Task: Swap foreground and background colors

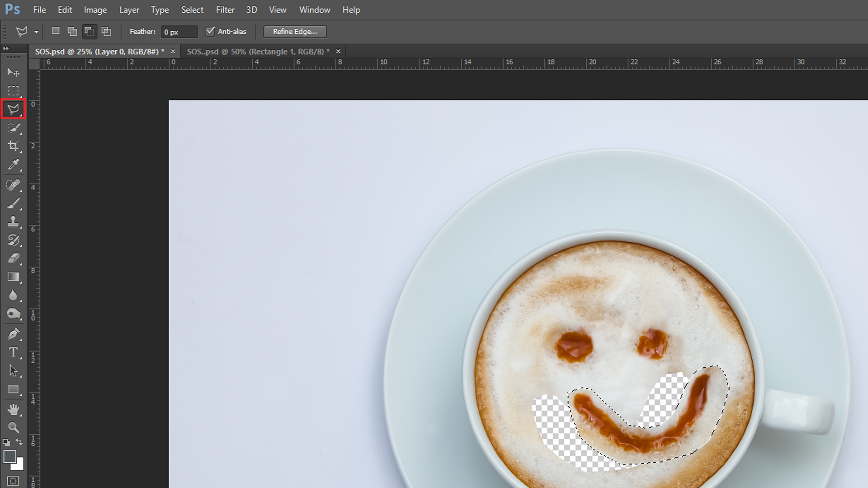Action: pyautogui.click(x=19, y=442)
